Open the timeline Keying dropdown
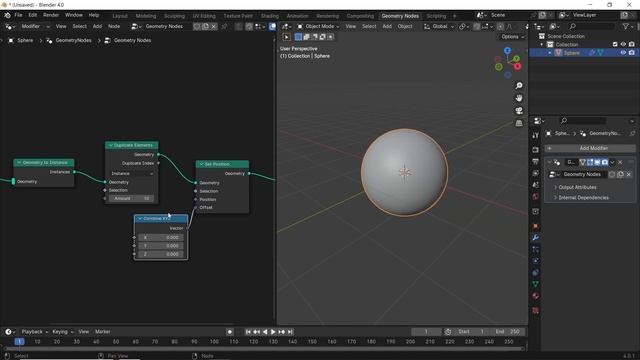Screen dimensions: 640x360 point(62,332)
